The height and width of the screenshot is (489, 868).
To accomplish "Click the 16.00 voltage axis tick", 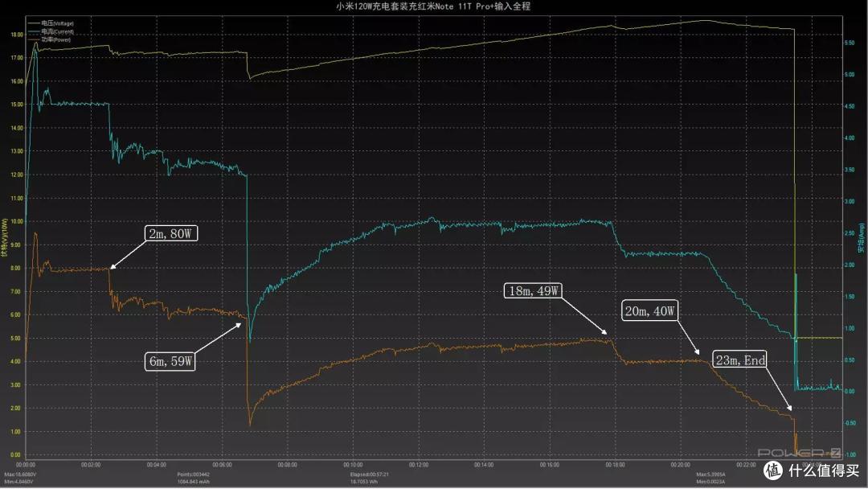I will (17, 81).
